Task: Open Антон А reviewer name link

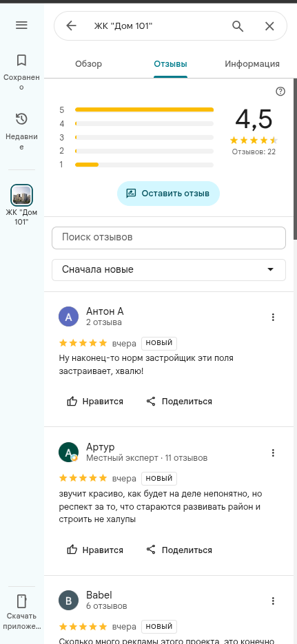Action: click(x=105, y=311)
